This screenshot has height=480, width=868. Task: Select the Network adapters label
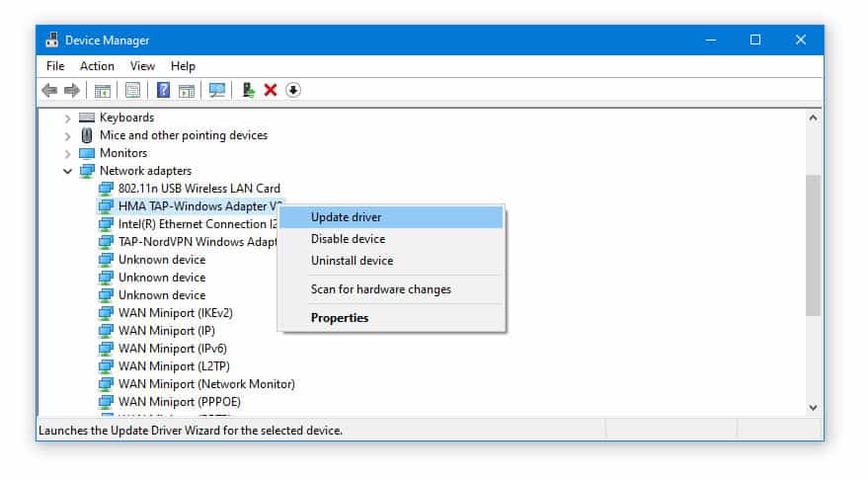pyautogui.click(x=145, y=171)
